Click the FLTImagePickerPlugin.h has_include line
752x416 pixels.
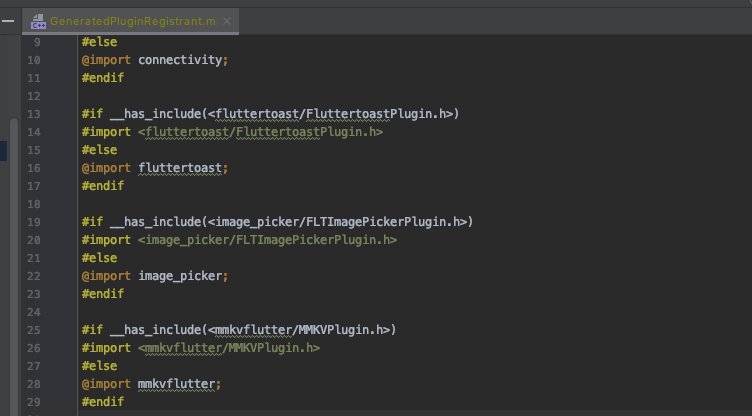(277, 222)
